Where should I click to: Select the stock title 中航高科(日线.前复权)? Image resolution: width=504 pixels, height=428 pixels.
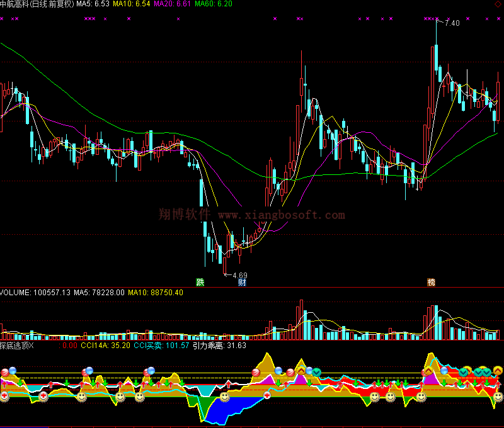pyautogui.click(x=37, y=4)
